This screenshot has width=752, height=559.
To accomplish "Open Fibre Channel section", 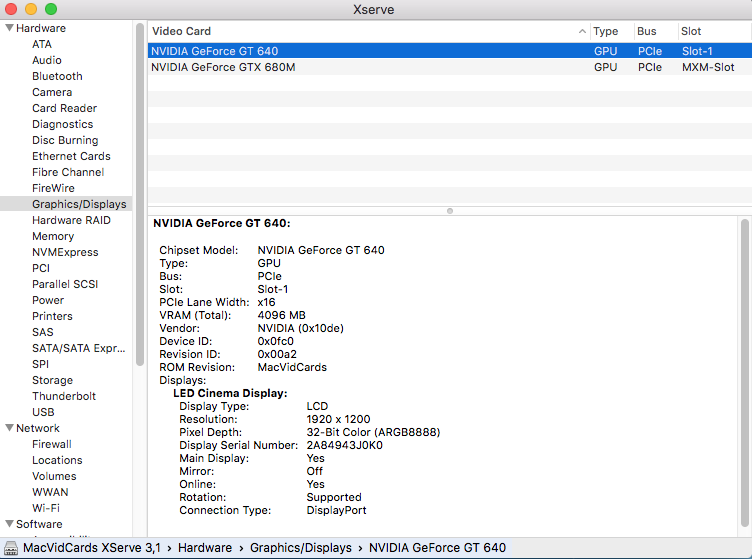I will click(x=68, y=172).
